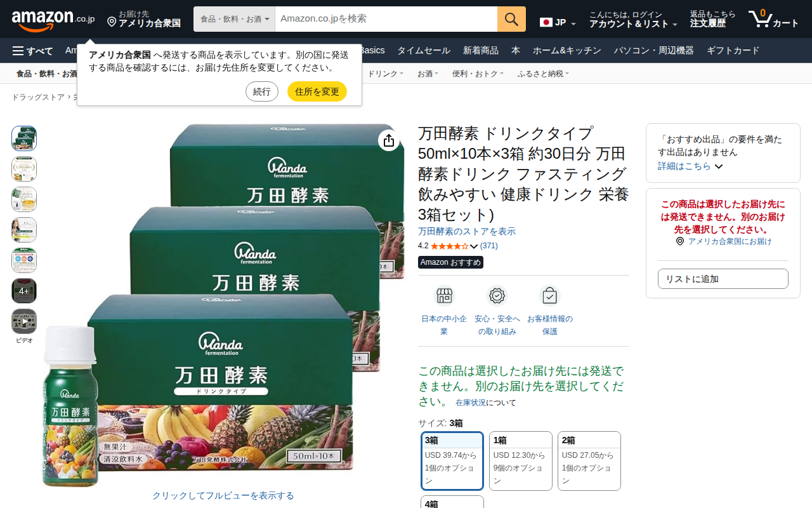Open the hamburger menu すべて
Image resolution: width=812 pixels, height=508 pixels.
(32, 51)
